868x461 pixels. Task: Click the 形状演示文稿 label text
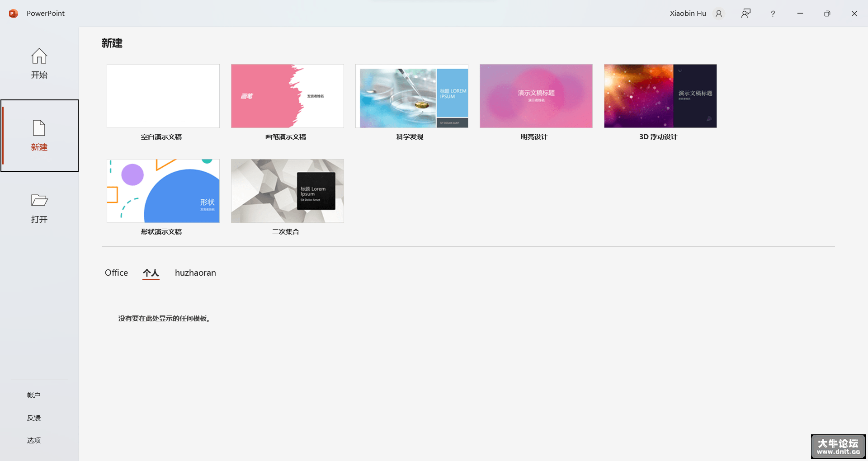point(161,232)
